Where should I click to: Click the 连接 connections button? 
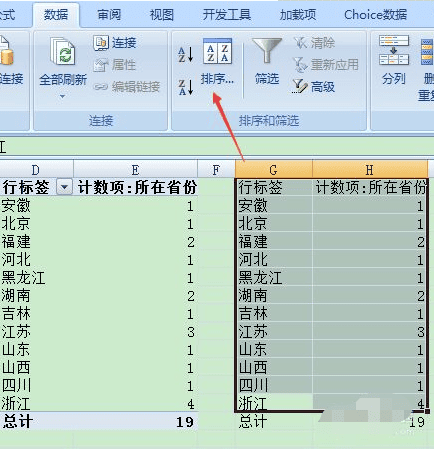point(115,43)
